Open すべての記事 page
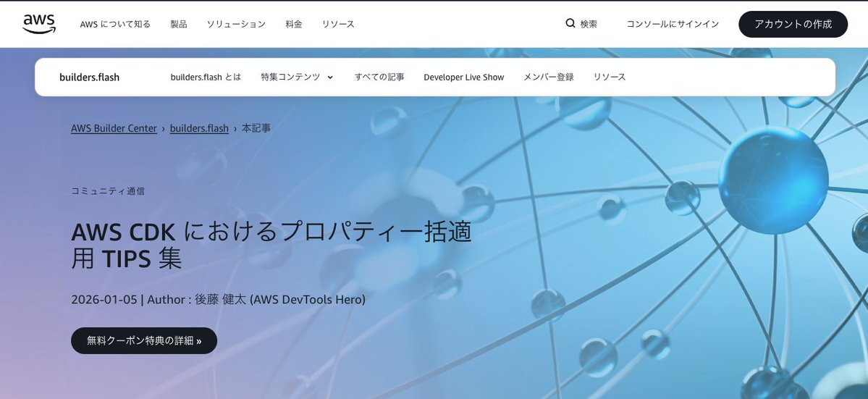868x399 pixels. tap(379, 77)
